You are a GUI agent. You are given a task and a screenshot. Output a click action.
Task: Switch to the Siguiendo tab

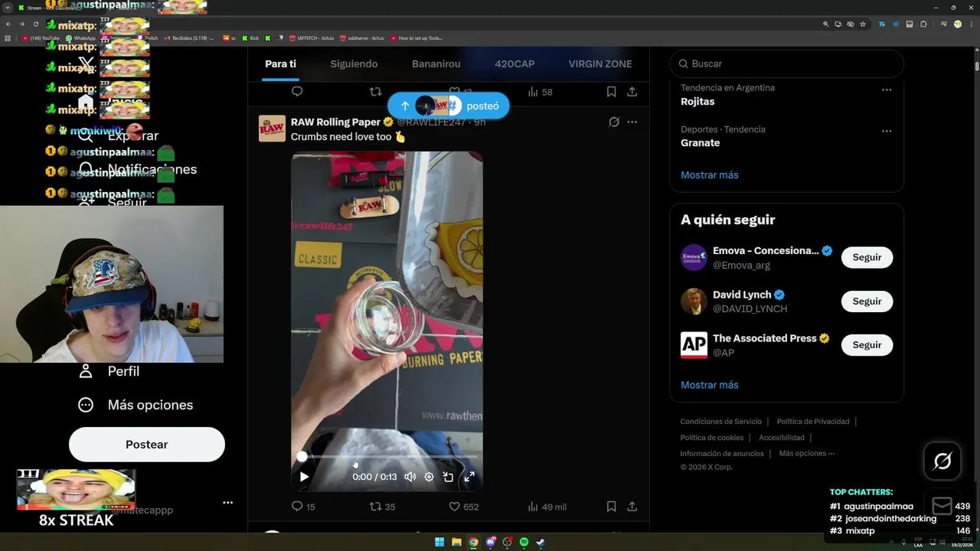click(x=354, y=64)
